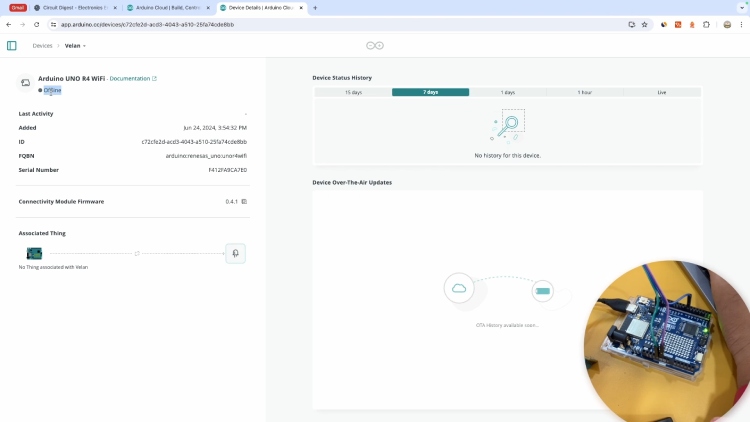Screen dimensions: 750x422
Task: Close the Circuit Digest tab
Action: (x=115, y=8)
